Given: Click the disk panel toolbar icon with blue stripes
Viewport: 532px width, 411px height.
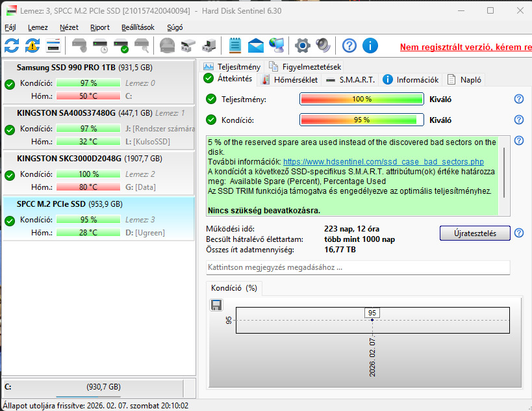Looking at the screenshot, I should point(53,46).
